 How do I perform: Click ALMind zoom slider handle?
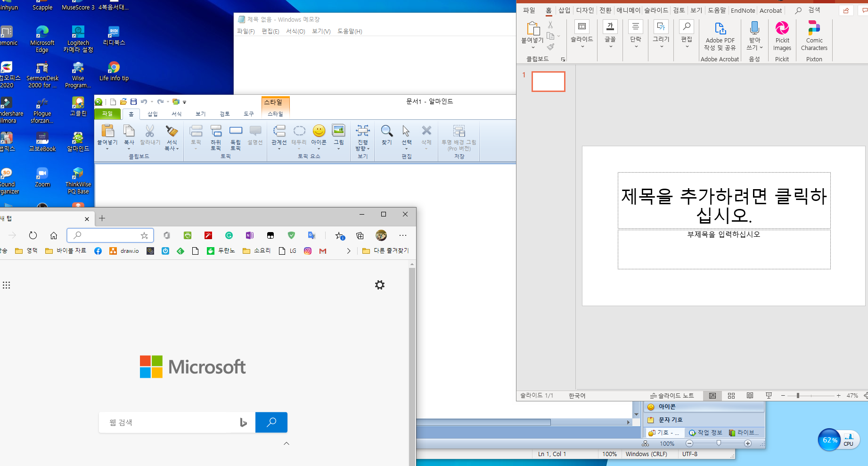point(719,443)
